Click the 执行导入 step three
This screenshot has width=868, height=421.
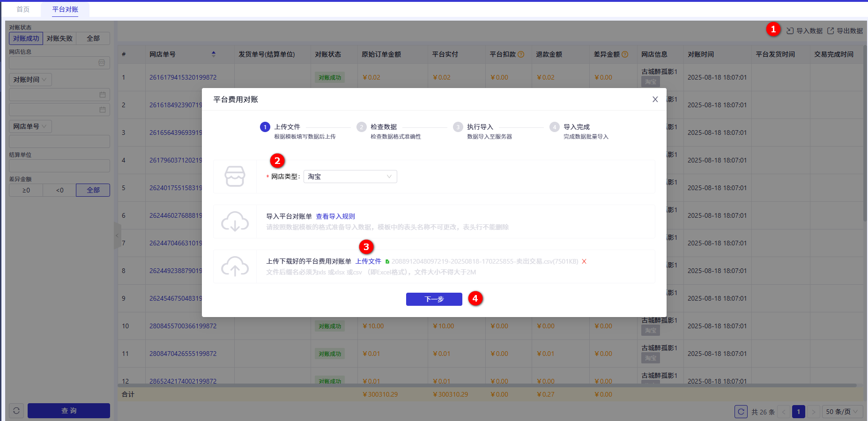pos(483,131)
